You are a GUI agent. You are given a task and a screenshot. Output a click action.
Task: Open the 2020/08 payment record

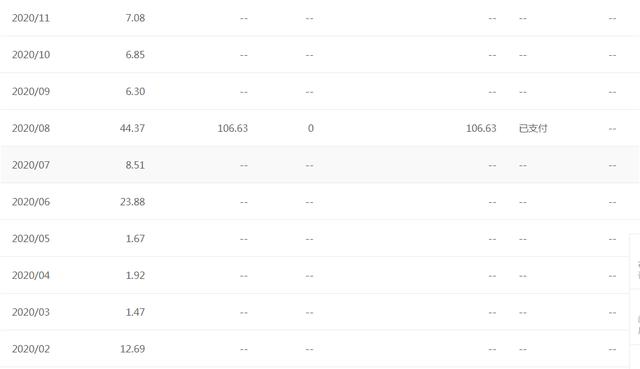point(320,128)
